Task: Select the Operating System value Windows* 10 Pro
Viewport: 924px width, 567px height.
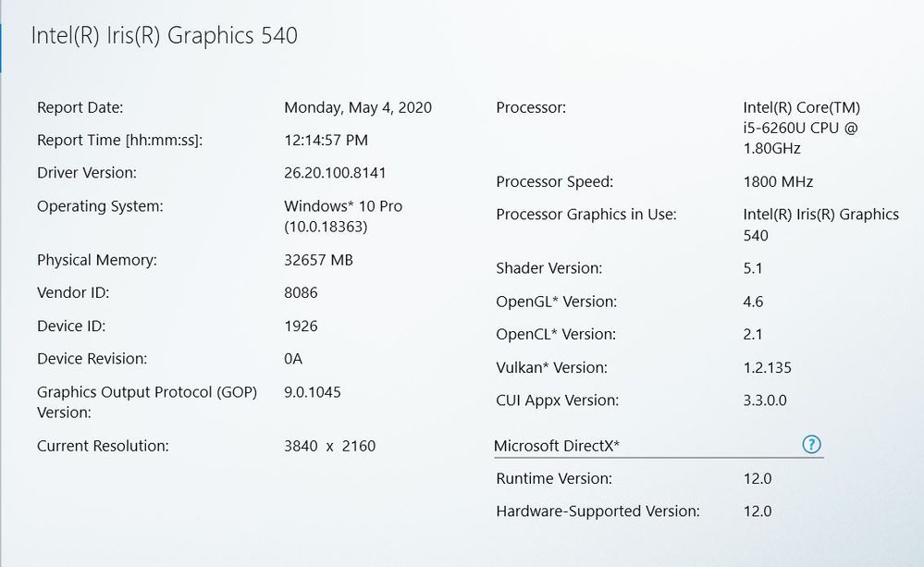Action: point(343,206)
